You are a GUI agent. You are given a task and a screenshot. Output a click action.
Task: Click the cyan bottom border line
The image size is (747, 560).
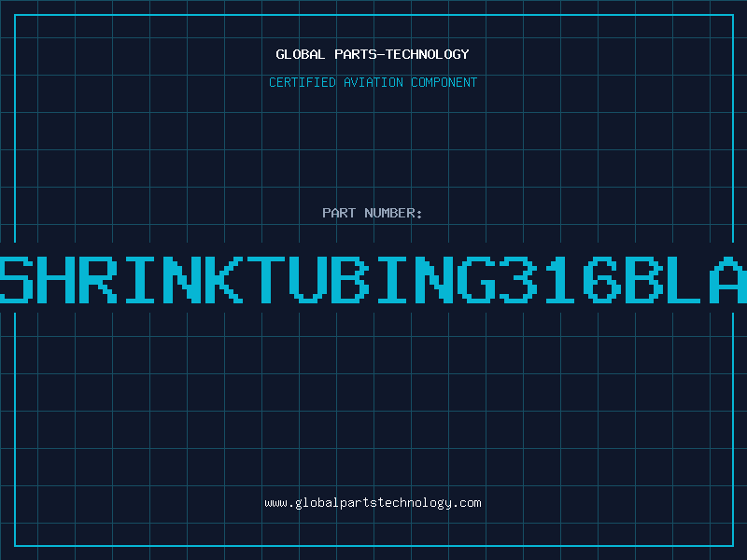(x=373, y=546)
